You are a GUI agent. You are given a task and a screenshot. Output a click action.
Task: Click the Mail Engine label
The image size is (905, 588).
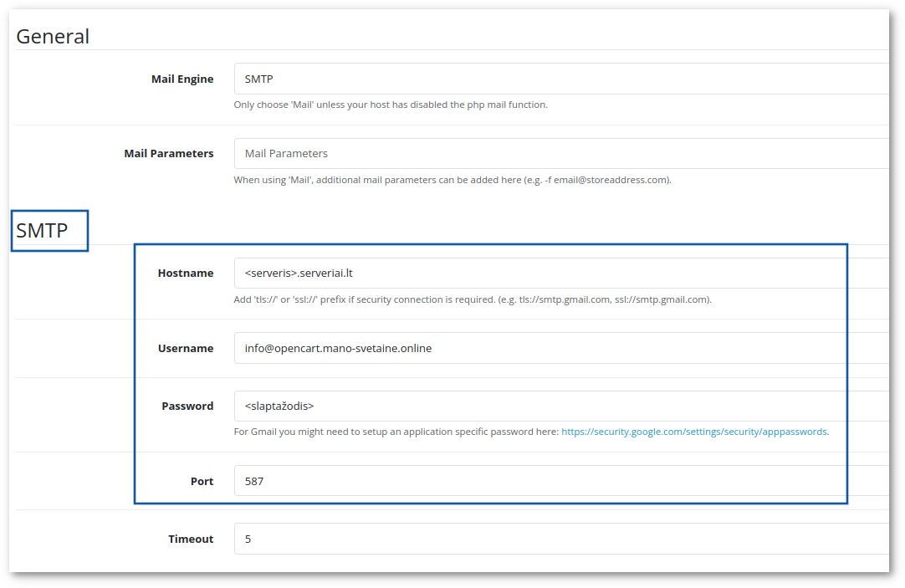coord(182,79)
